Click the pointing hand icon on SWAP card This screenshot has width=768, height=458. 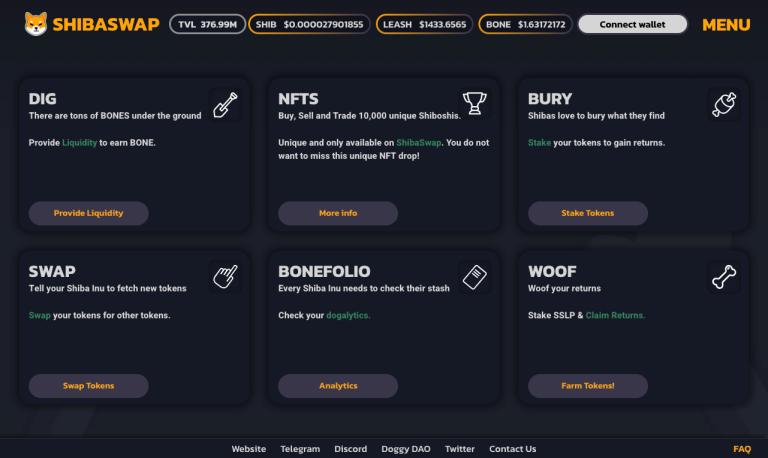click(225, 277)
